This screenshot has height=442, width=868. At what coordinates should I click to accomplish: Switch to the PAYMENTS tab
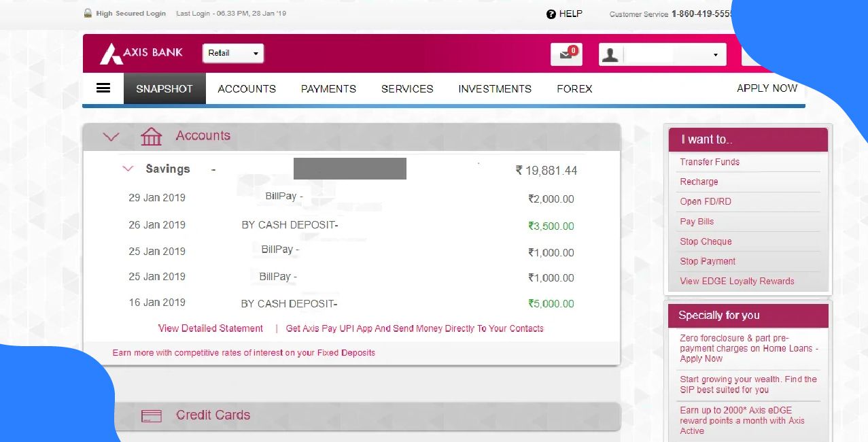[328, 88]
